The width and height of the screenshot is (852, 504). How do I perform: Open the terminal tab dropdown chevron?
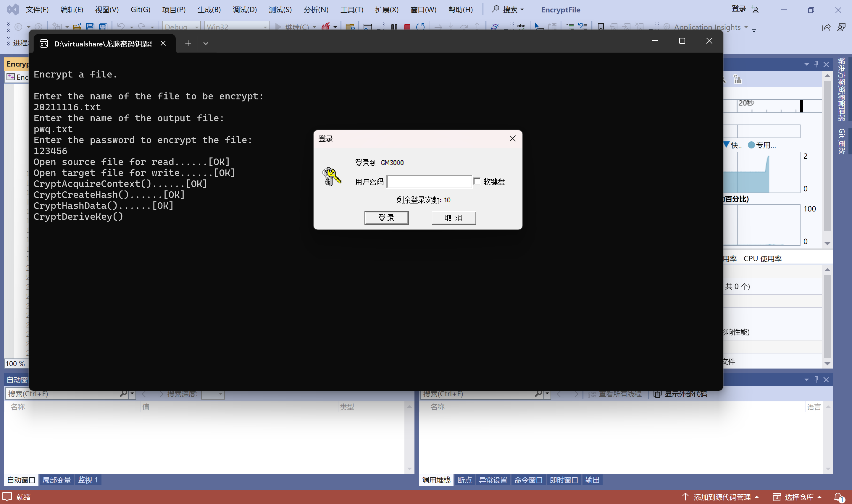coord(206,43)
